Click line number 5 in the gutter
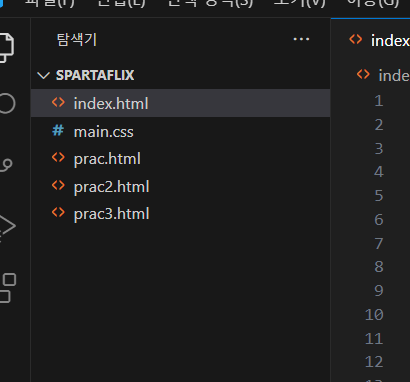The image size is (410, 382). click(x=379, y=196)
